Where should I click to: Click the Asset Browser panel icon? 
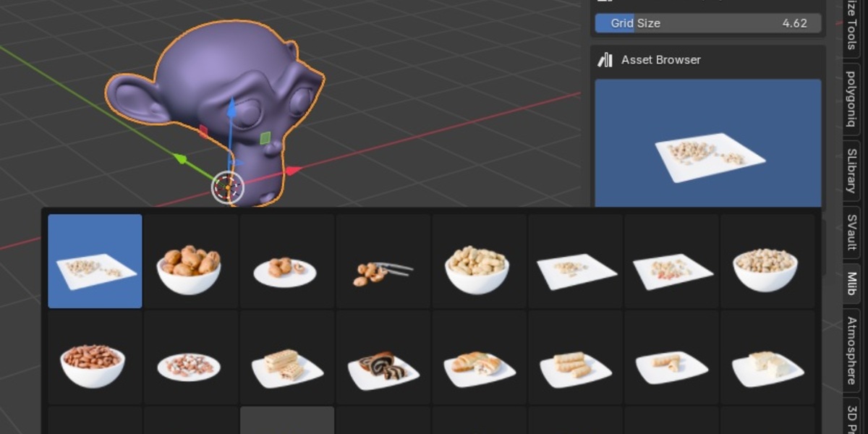[x=605, y=60]
